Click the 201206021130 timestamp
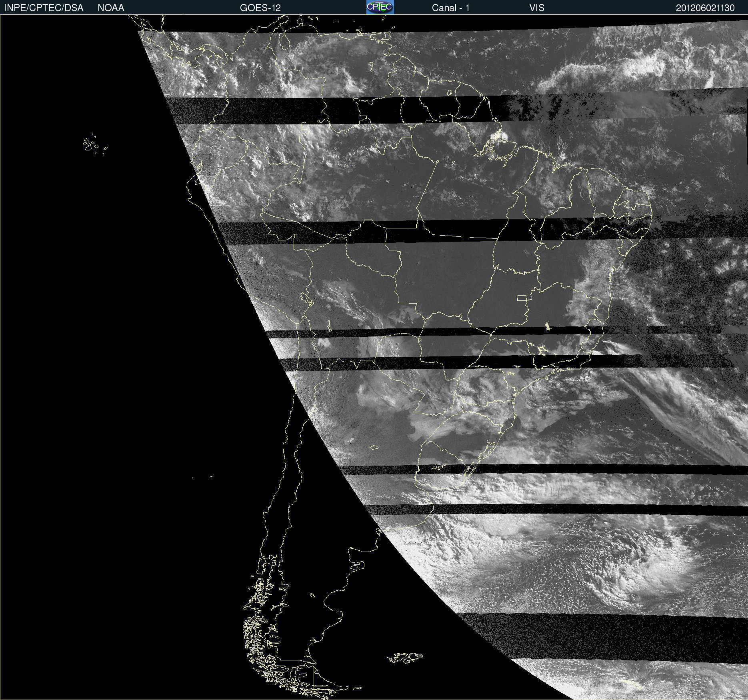This screenshot has width=748, height=700. pos(705,8)
